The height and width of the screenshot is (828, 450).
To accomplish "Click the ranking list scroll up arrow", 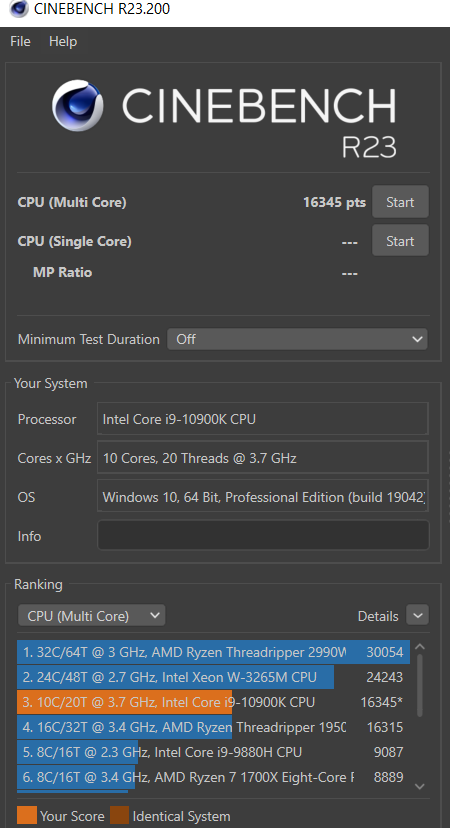I will pyautogui.click(x=420, y=647).
